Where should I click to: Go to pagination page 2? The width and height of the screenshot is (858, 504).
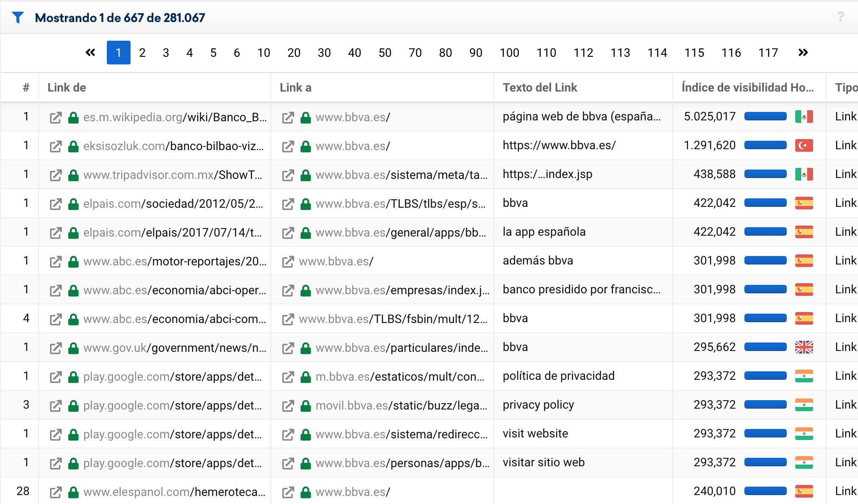coord(142,53)
